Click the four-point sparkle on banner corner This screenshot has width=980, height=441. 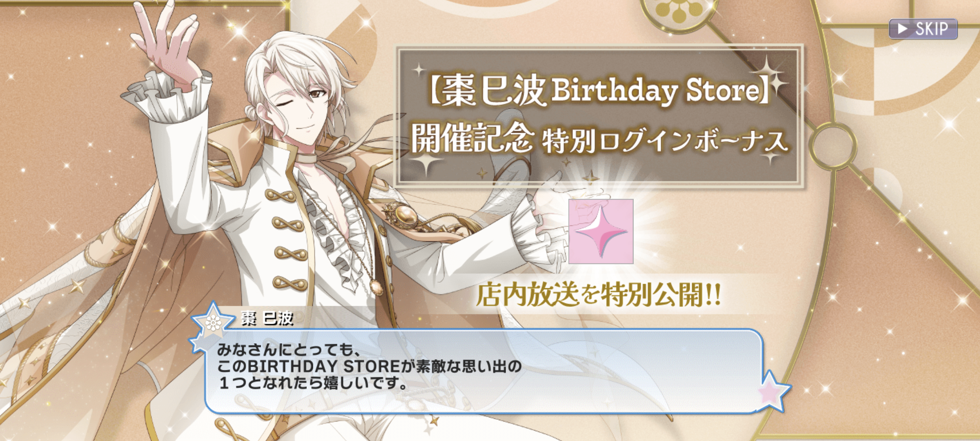click(770, 73)
